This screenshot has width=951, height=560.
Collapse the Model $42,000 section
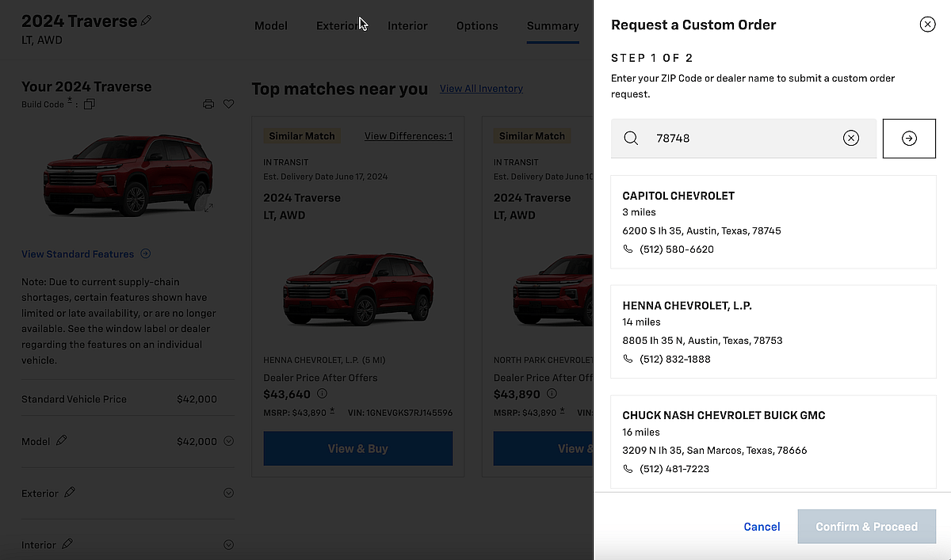pos(228,441)
